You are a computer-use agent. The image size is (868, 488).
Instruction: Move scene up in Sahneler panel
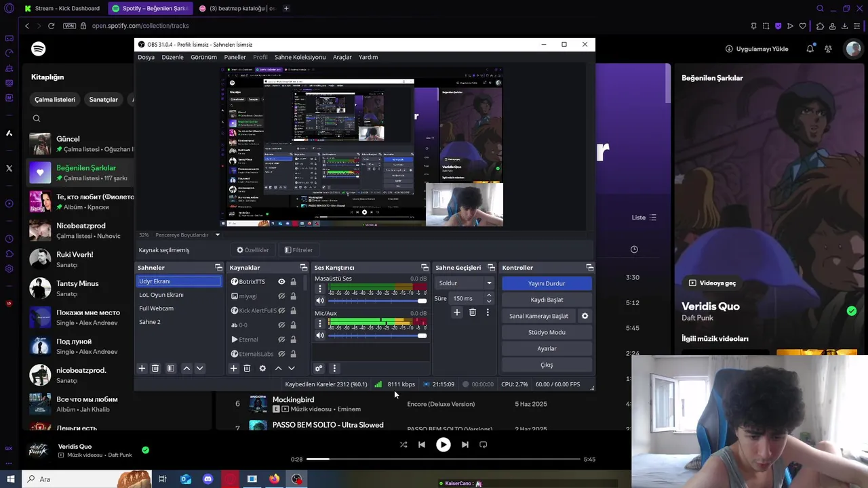(186, 368)
